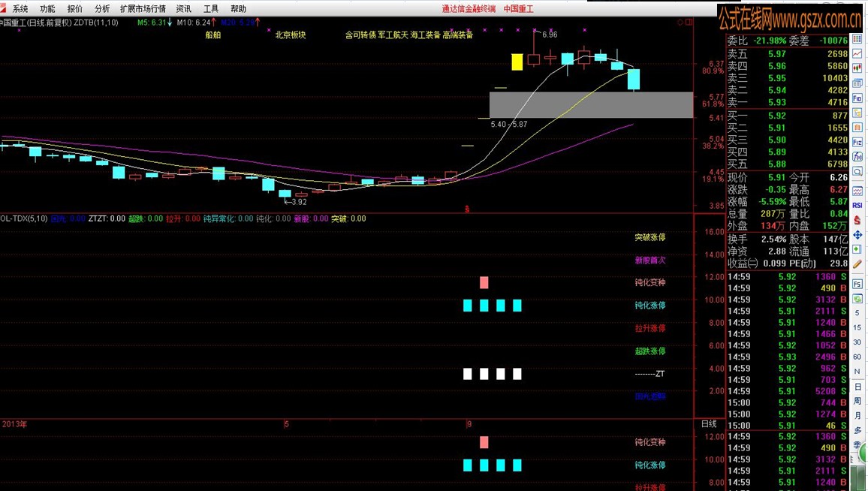
Task: Switch to multi-period (多) view
Action: [x=857, y=430]
